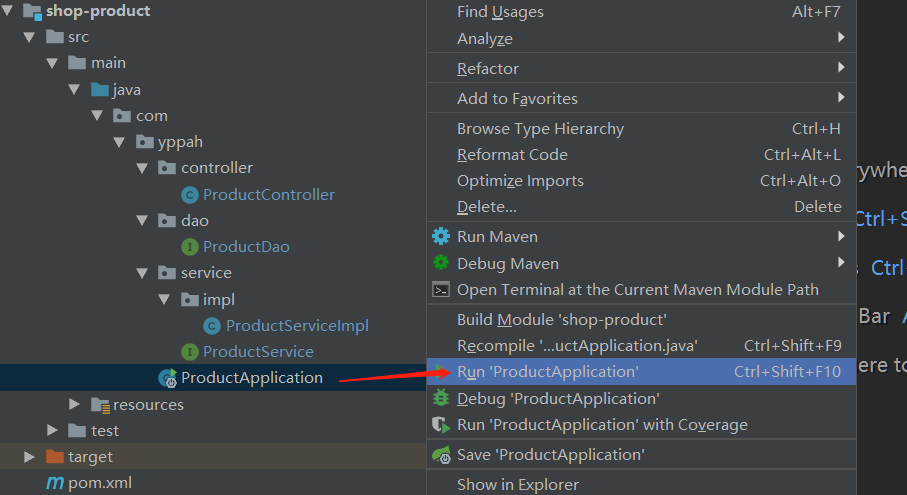The image size is (907, 495).
Task: Click the controller package icon
Action: click(167, 168)
